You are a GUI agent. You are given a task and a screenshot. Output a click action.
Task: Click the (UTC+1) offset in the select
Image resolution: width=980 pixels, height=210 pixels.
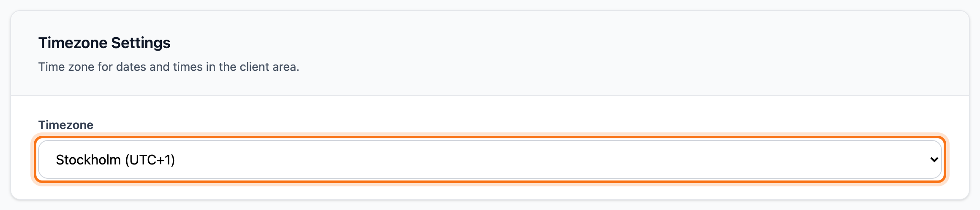150,160
